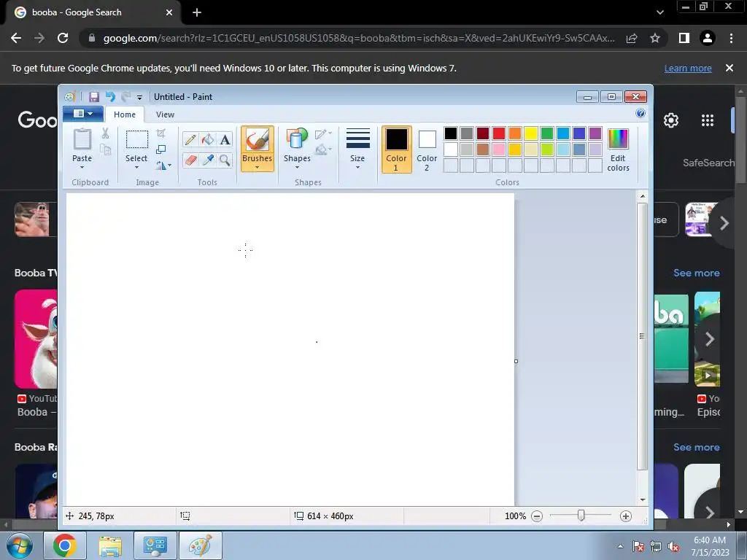Screen dimensions: 747x560
Task: Expand the Rotate or flip dropdown
Action: coord(163,166)
